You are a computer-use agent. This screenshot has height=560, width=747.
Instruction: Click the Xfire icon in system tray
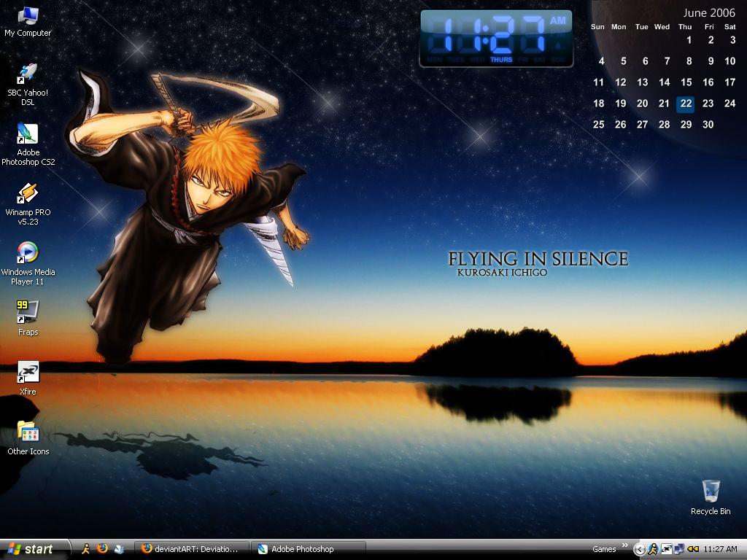666,549
